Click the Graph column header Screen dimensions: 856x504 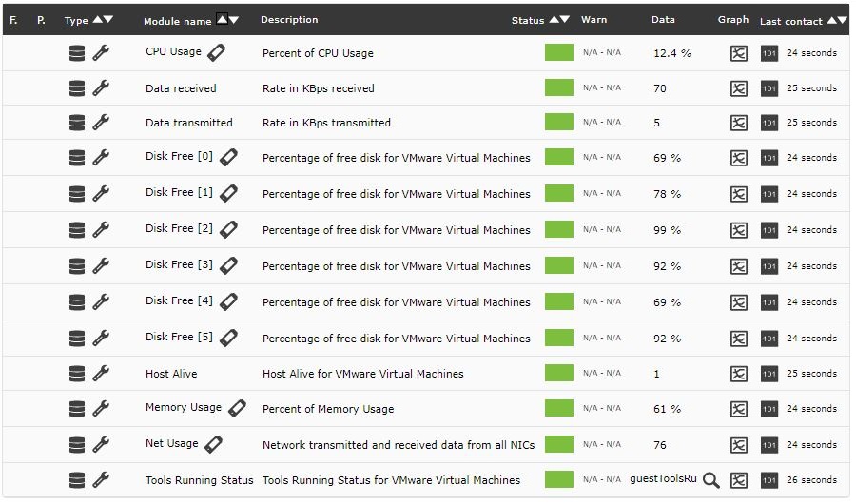pos(733,20)
